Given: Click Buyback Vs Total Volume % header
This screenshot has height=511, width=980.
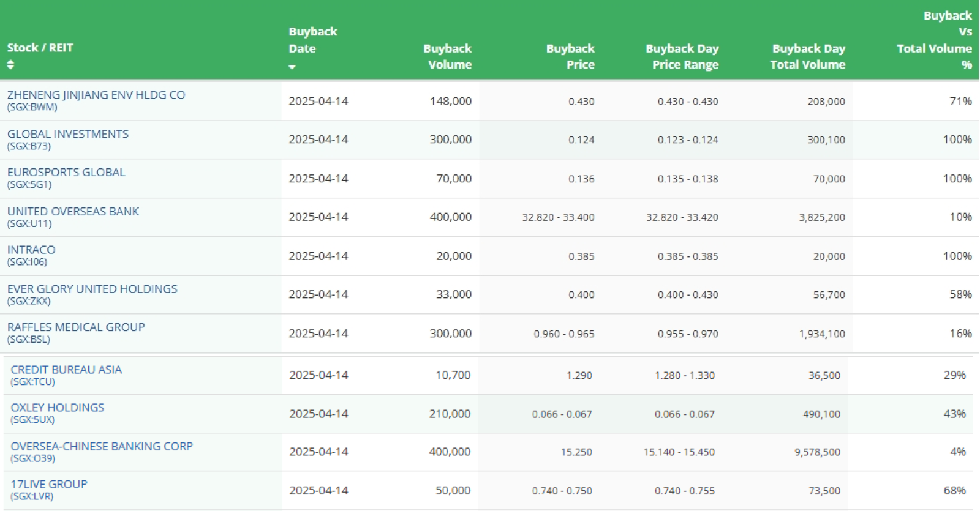Looking at the screenshot, I should [x=935, y=40].
